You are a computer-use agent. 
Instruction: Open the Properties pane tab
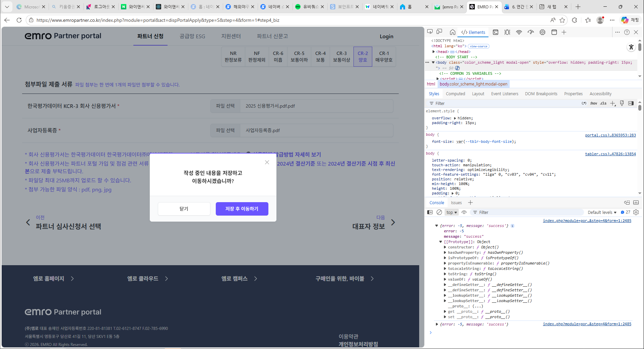[573, 94]
